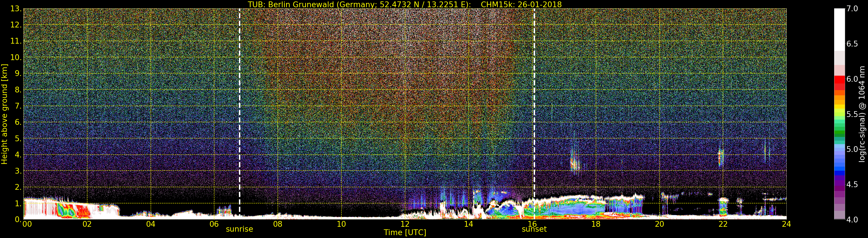868x238 pixels.
Task: Pick the "02" hour tick on time axis
Action: [x=87, y=224]
